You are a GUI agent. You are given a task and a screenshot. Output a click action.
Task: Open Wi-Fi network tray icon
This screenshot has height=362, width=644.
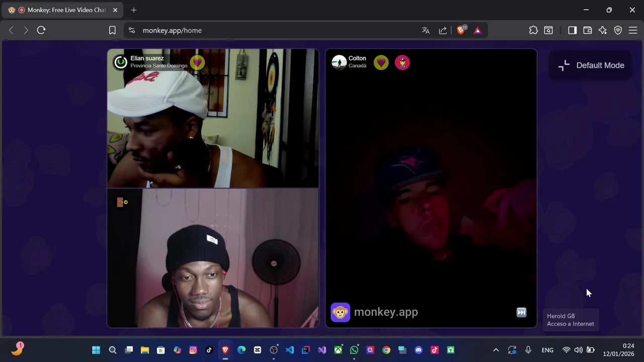click(x=567, y=350)
